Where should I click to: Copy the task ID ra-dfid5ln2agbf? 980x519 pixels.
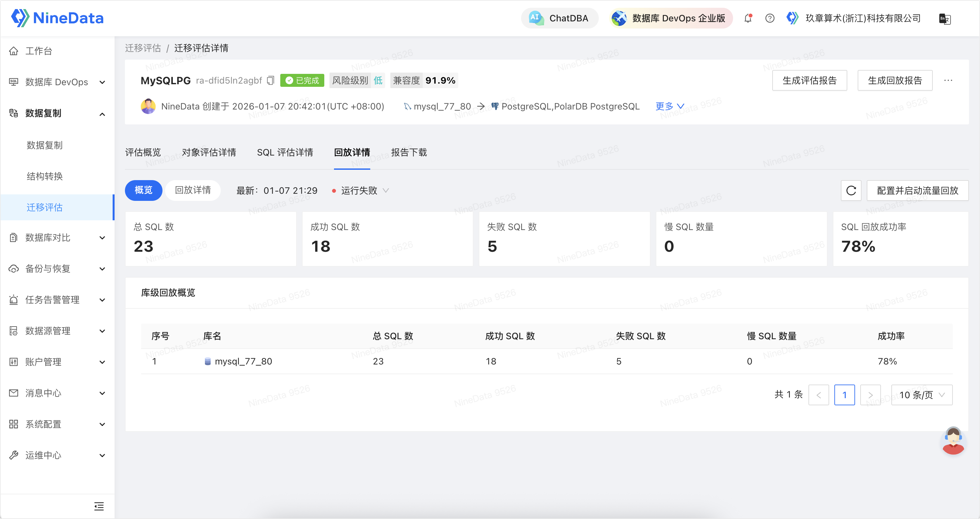[x=271, y=80]
